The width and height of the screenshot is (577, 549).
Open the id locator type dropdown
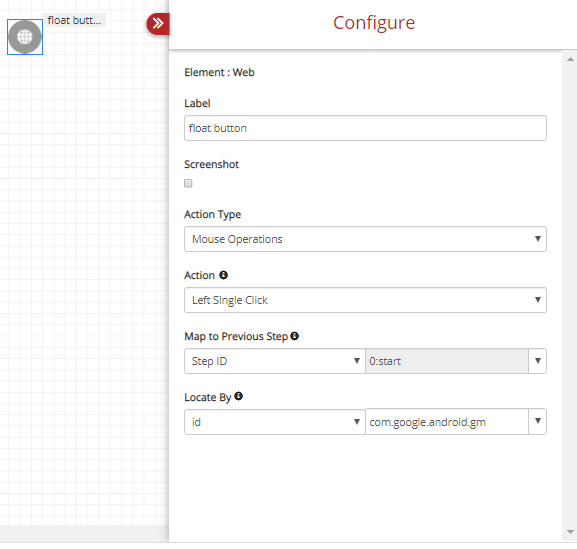(275, 422)
